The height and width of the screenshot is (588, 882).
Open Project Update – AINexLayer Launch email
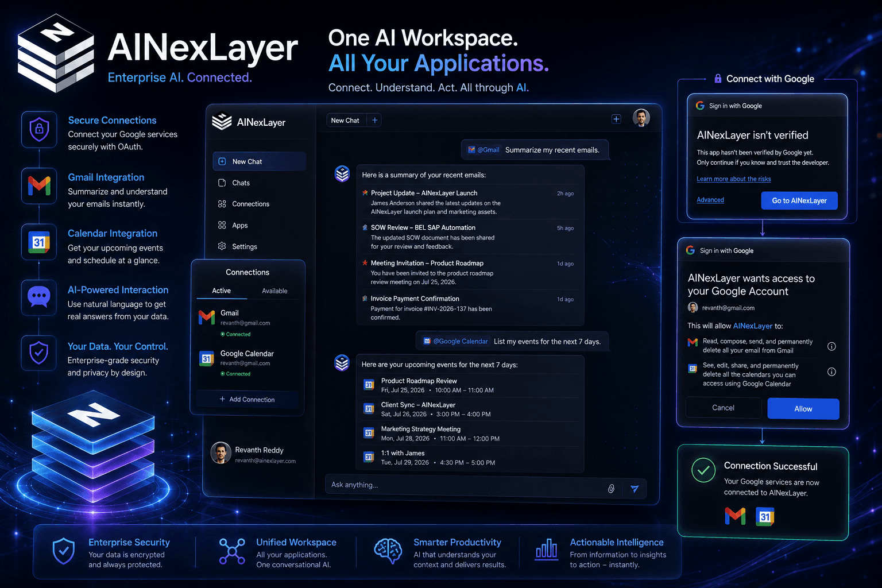470,202
